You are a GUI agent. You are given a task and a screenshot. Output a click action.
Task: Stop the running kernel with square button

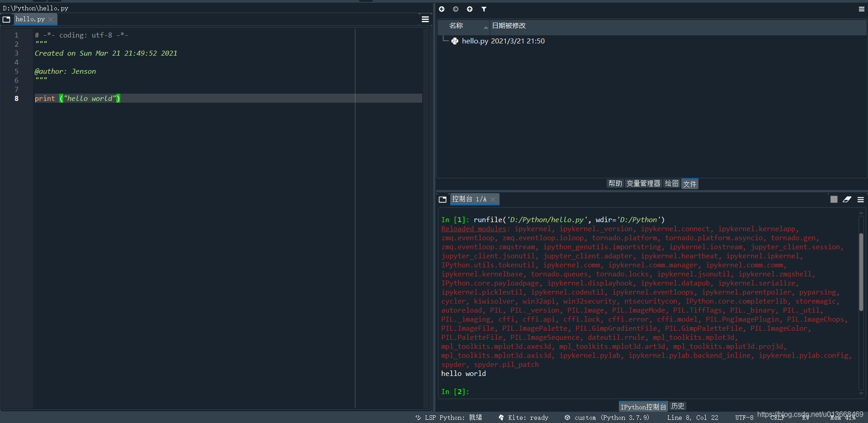834,199
